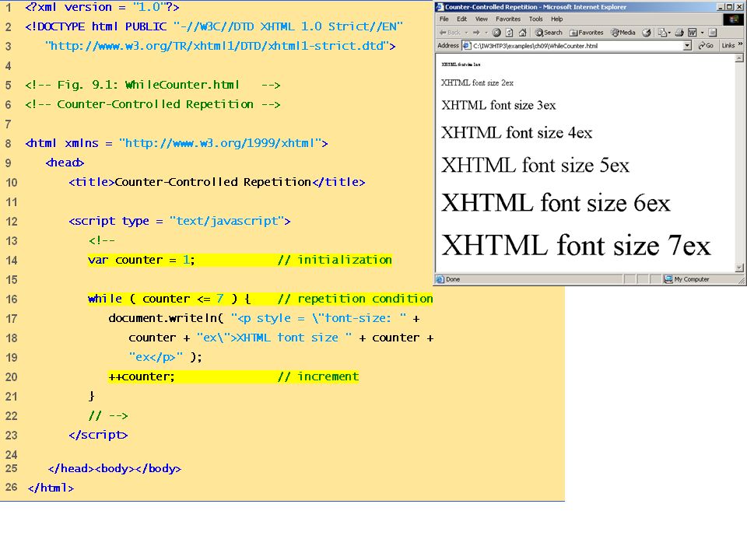Click the '// increment' comment
The height and width of the screenshot is (560, 747).
coord(317,376)
